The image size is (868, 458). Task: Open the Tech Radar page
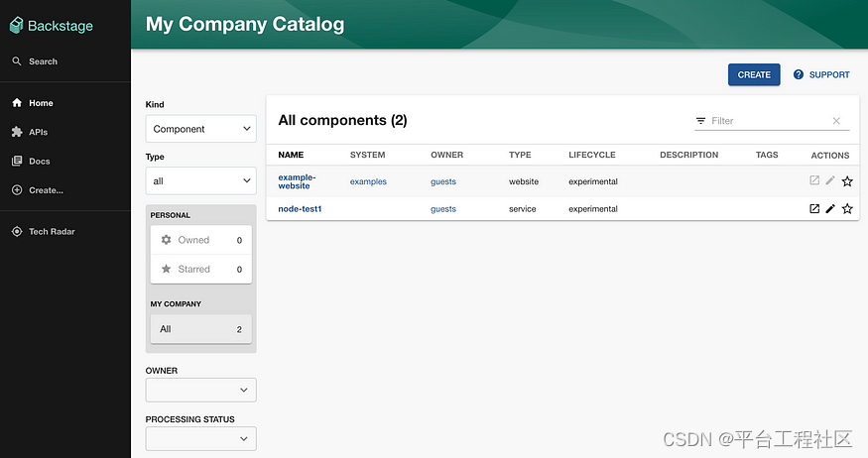point(52,232)
